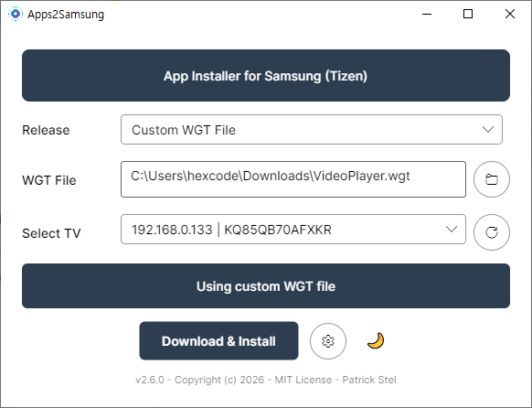Expand the Select TV dropdown chevron
532x408 pixels.
(x=452, y=229)
